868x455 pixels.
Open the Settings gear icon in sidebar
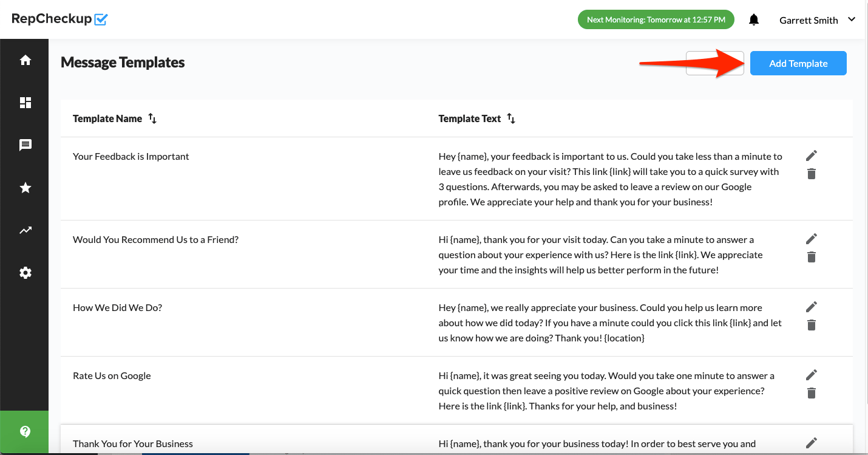point(25,273)
